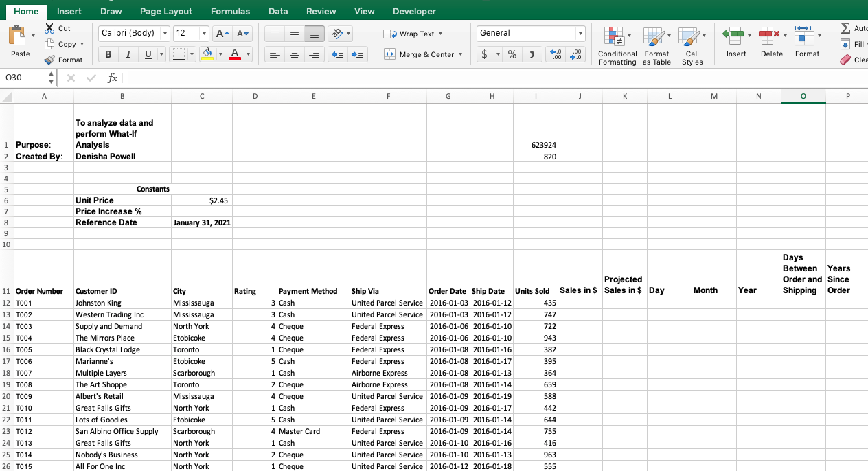Open the font name dropdown

(165, 34)
